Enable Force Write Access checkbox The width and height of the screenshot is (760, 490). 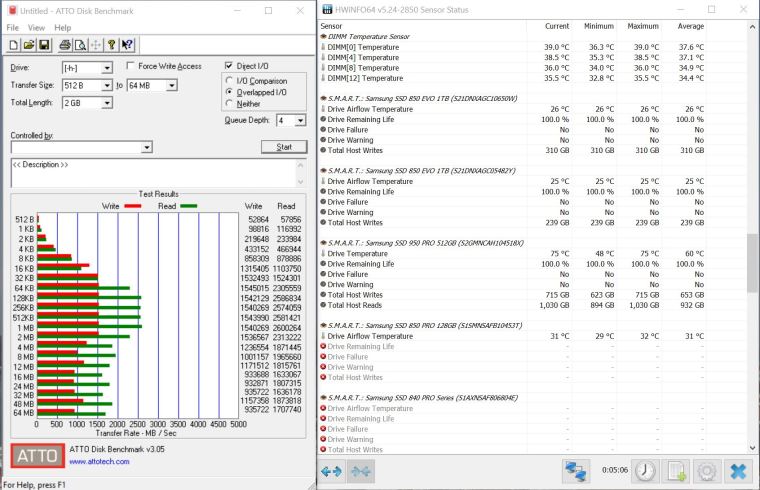[130, 65]
